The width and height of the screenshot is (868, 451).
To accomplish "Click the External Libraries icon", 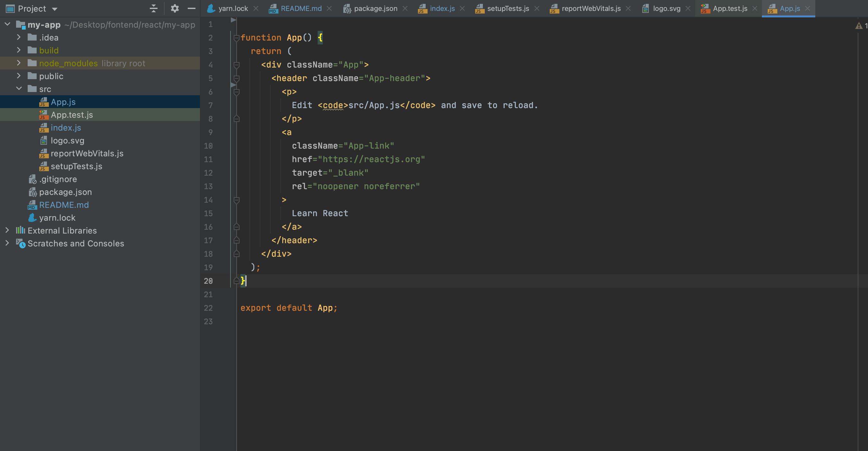I will 21,230.
